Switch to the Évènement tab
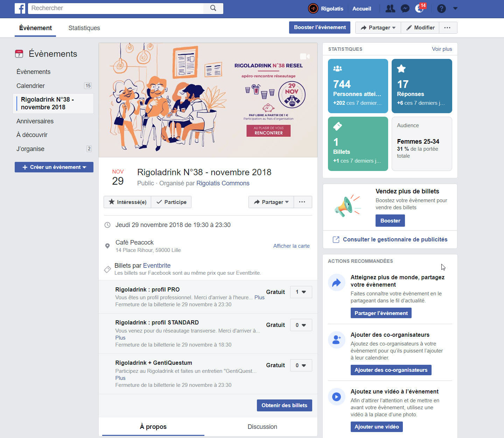The width and height of the screenshot is (504, 438). pyautogui.click(x=35, y=28)
